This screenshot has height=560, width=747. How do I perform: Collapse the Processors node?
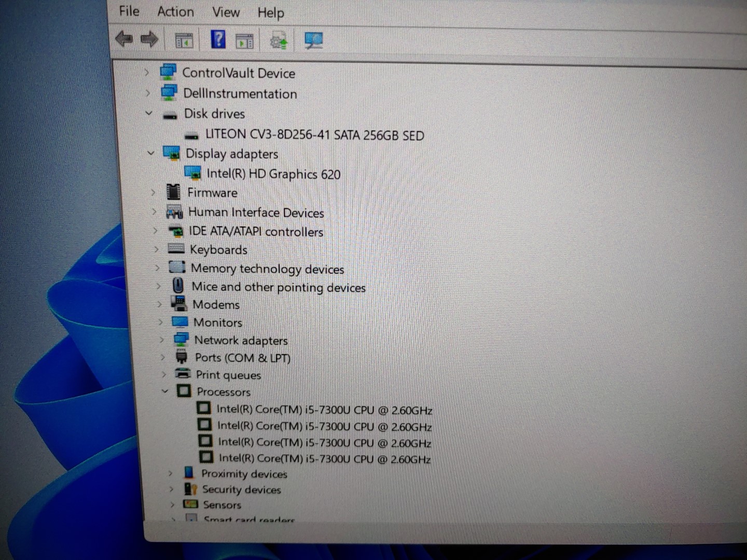tap(165, 391)
